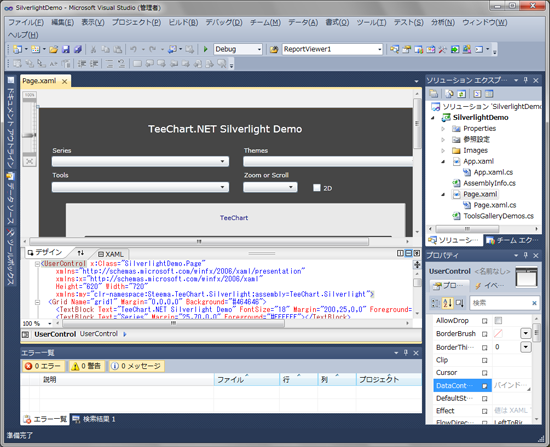Toggle the 0 メッセージ filter button
This screenshot has width=550, height=447.
pyautogui.click(x=136, y=366)
